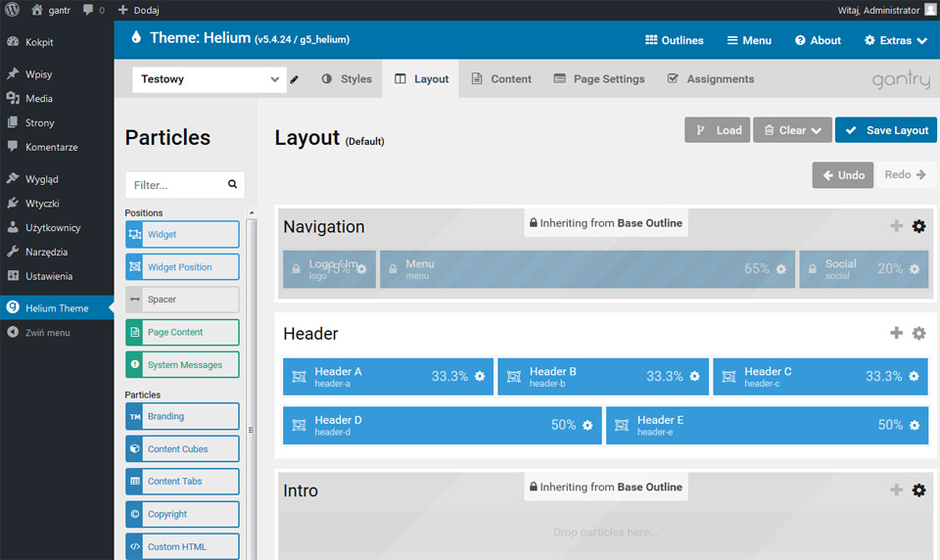The image size is (940, 560).
Task: Switch to the Layout tab
Action: tap(421, 79)
